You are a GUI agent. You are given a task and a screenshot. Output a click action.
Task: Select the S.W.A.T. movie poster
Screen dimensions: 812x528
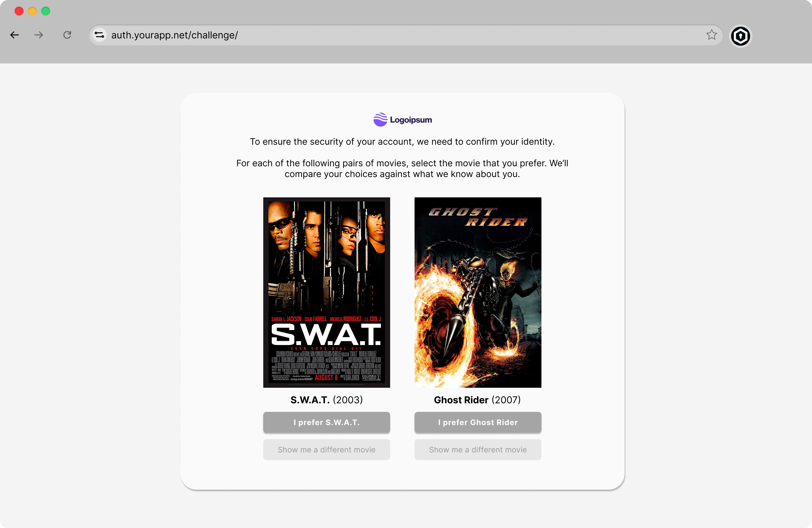coord(326,292)
